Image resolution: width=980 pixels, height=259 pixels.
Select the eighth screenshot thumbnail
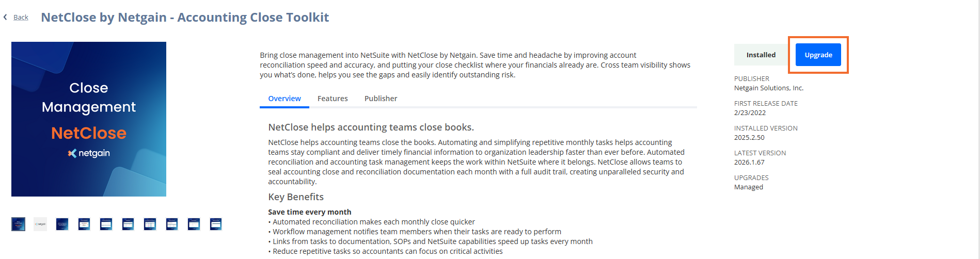(172, 224)
